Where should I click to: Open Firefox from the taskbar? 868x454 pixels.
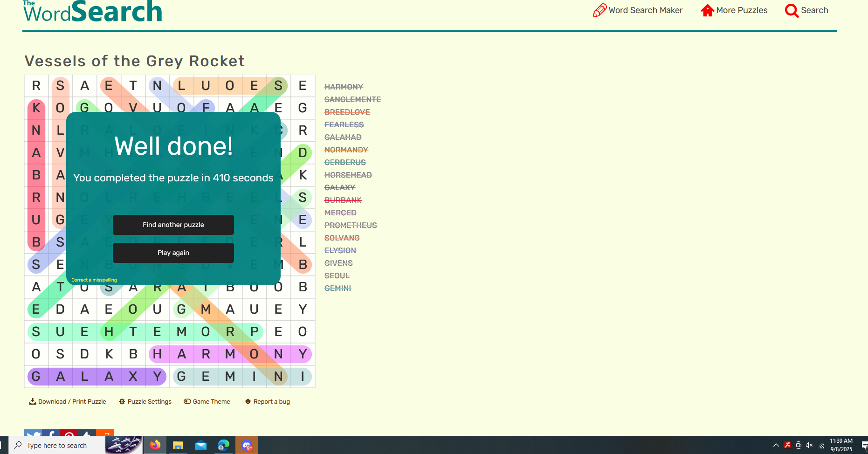[x=155, y=445]
